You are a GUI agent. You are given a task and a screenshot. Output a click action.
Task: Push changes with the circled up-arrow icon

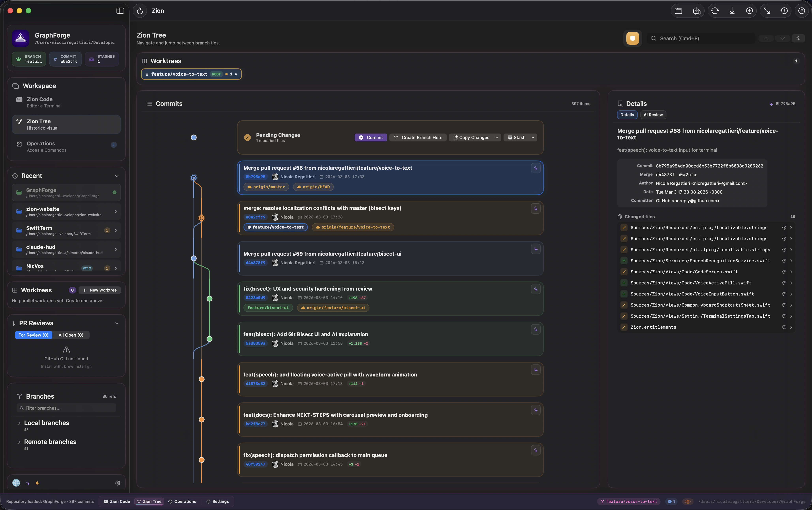coord(749,11)
